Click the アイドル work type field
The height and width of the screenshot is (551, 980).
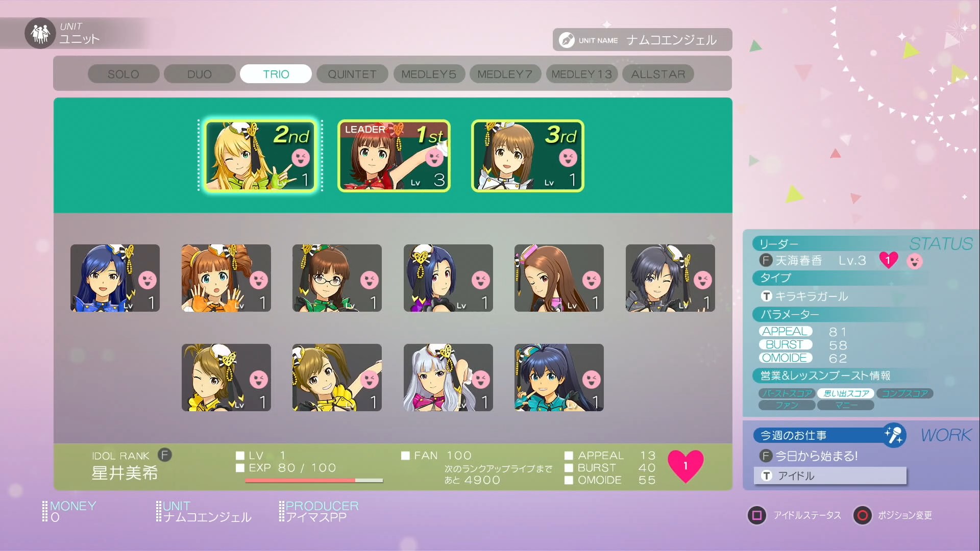[830, 475]
